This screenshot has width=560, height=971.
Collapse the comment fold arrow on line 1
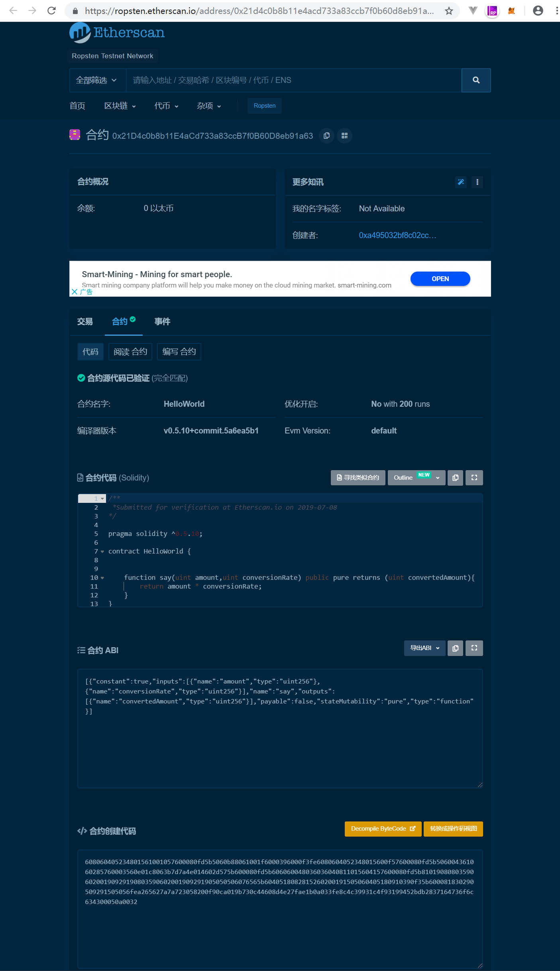(x=102, y=499)
